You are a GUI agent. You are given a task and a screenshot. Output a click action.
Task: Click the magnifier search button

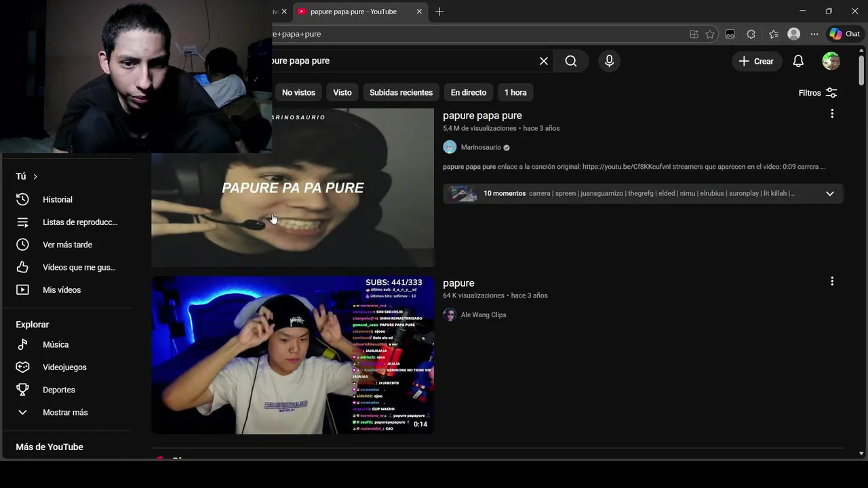(x=571, y=61)
